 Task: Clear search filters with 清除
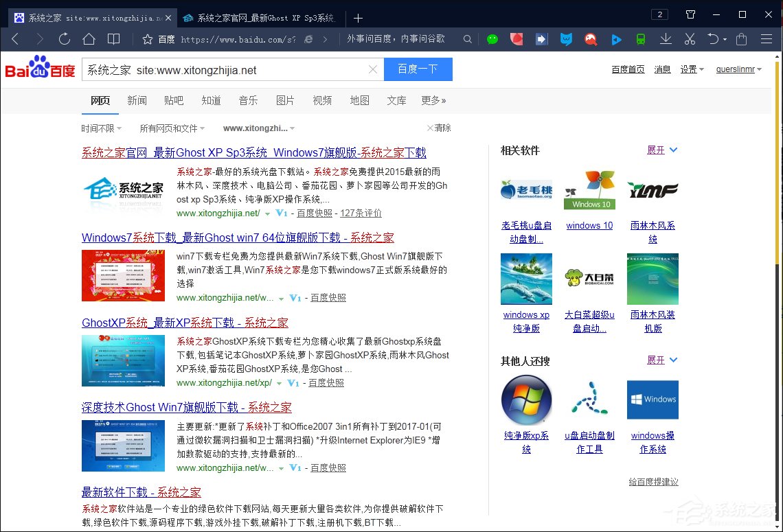[442, 128]
